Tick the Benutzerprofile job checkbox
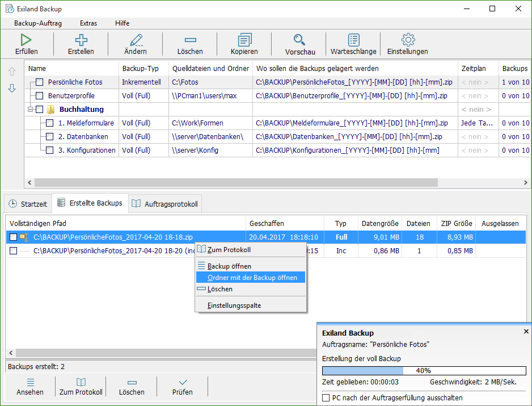Viewport: 532px width, 406px height. pos(40,96)
